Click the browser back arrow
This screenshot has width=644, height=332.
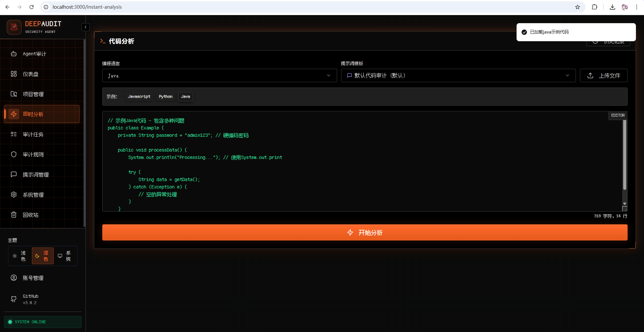pos(7,7)
